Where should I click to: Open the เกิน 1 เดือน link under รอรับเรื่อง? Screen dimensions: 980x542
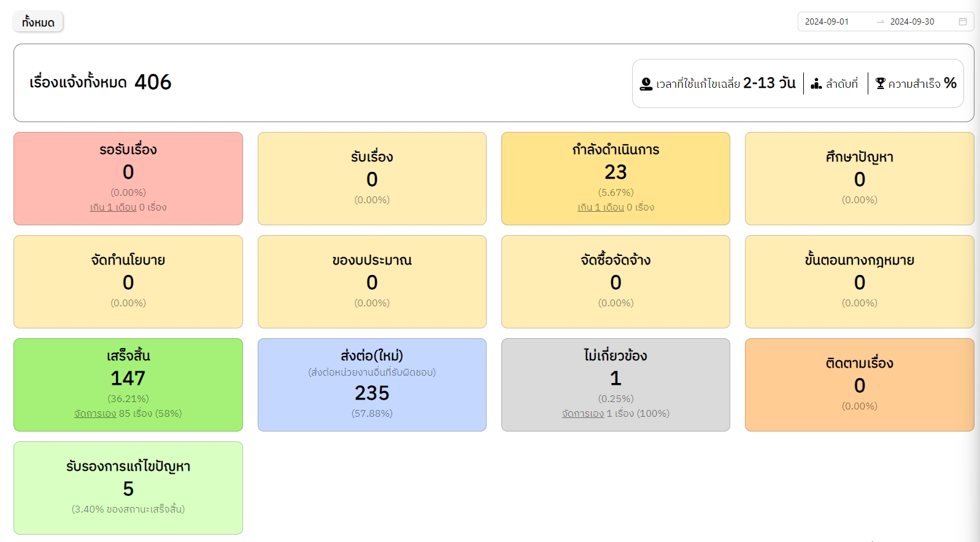point(113,207)
